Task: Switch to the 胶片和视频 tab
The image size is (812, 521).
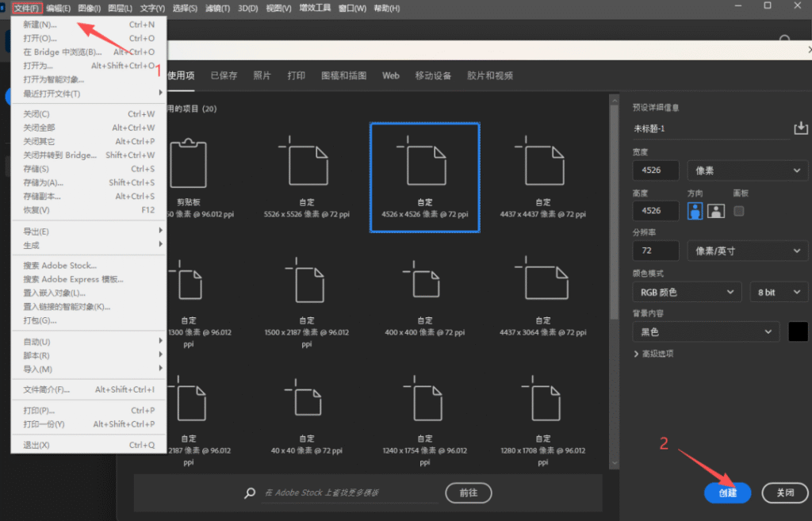Action: click(490, 75)
